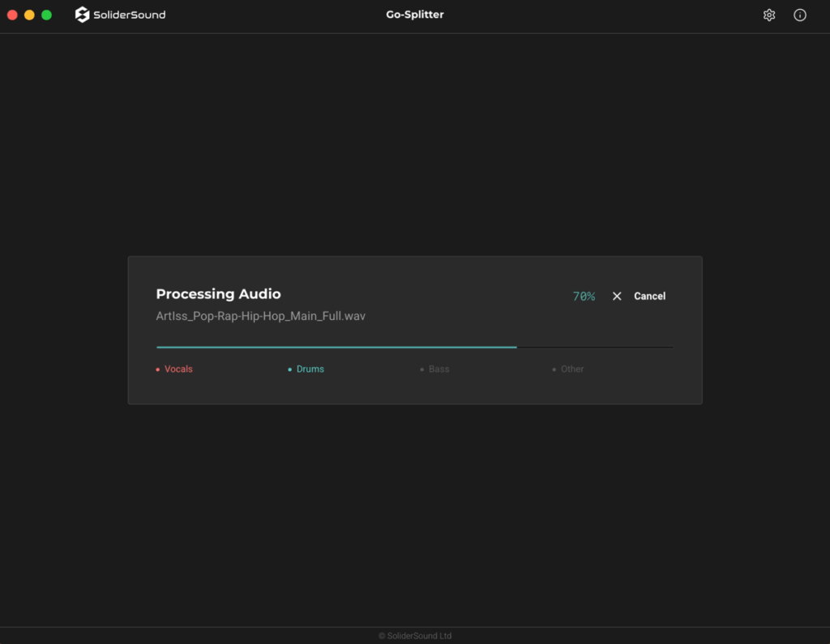Click the Processing Audio heading
This screenshot has height=644, width=830.
[x=218, y=294]
